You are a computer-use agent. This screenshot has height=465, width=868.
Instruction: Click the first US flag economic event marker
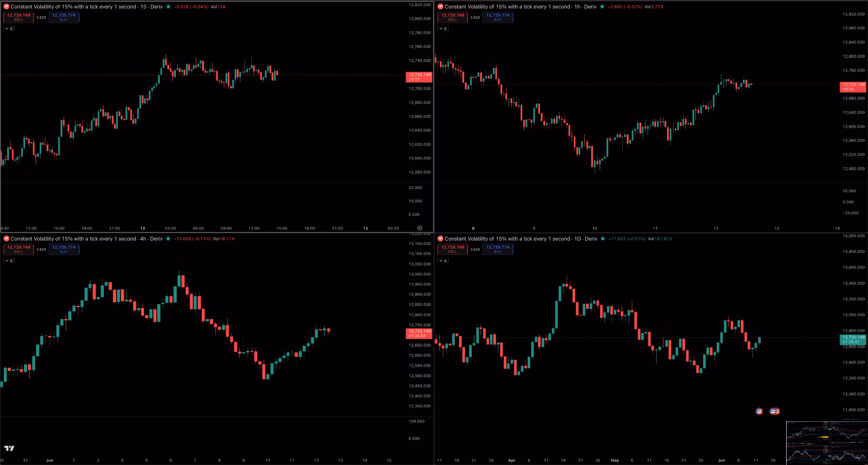759,411
